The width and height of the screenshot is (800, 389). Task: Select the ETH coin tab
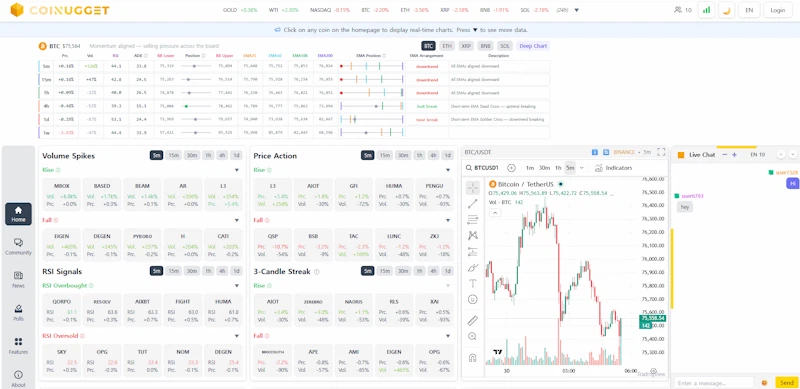447,46
